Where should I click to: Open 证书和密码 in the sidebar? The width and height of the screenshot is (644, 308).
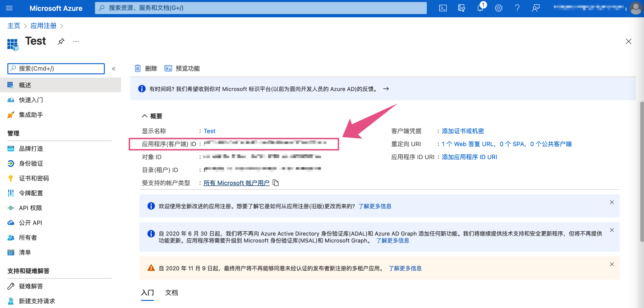pyautogui.click(x=34, y=178)
